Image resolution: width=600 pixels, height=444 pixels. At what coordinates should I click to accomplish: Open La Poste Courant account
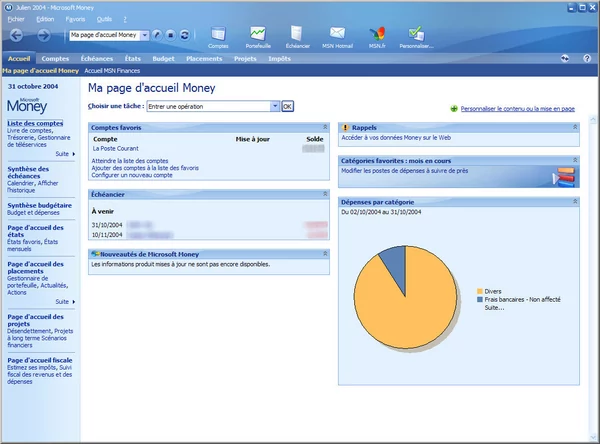(x=116, y=149)
